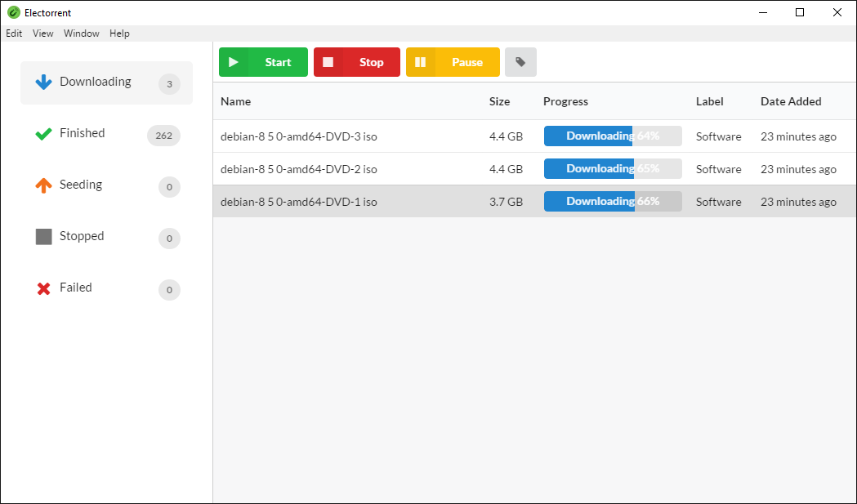The image size is (857, 504).
Task: Open the Edit menu
Action: tap(14, 33)
